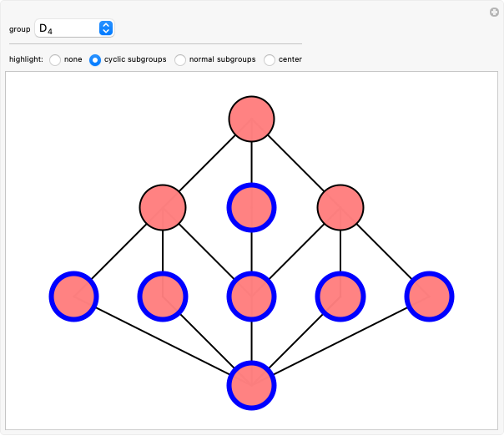Click the plus icon in top-right corner

click(x=494, y=12)
